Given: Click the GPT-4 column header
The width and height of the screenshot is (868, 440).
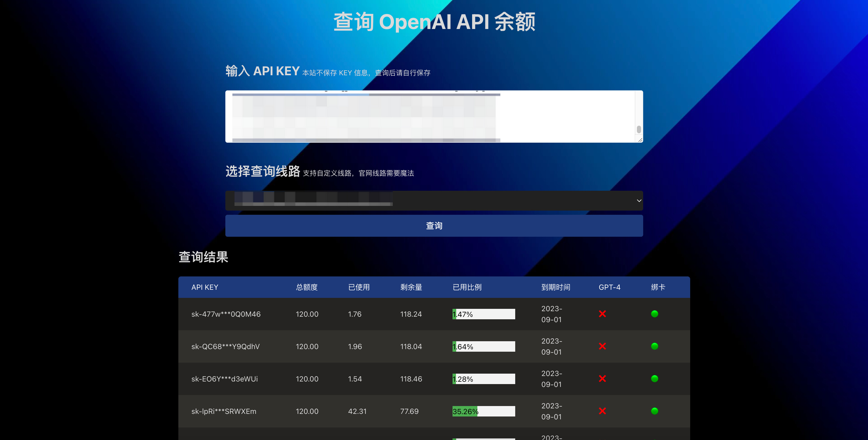Looking at the screenshot, I should point(609,287).
